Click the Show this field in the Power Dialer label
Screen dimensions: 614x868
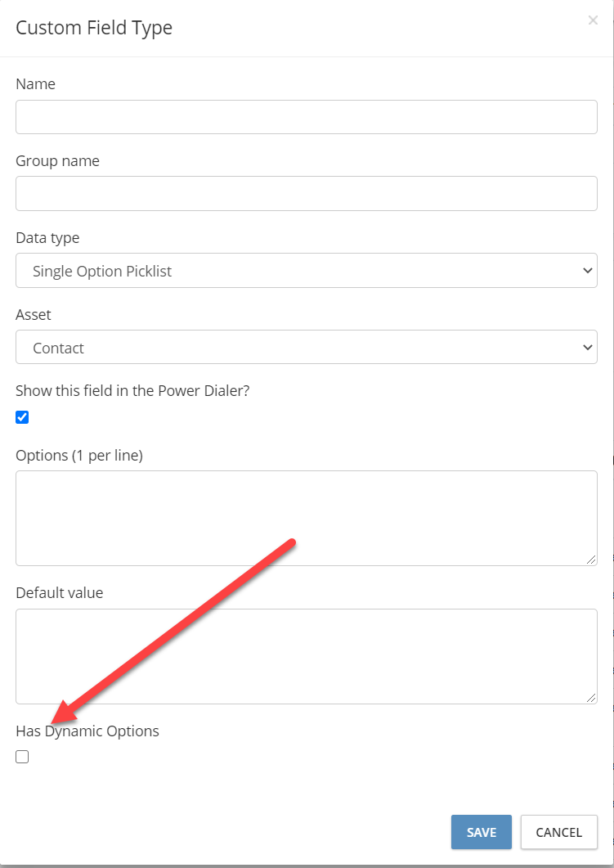(x=132, y=391)
